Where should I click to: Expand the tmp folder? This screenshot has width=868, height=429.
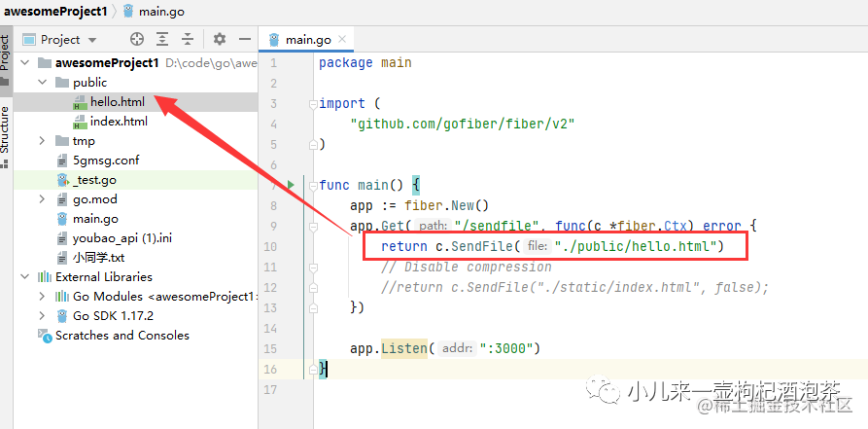(x=42, y=141)
